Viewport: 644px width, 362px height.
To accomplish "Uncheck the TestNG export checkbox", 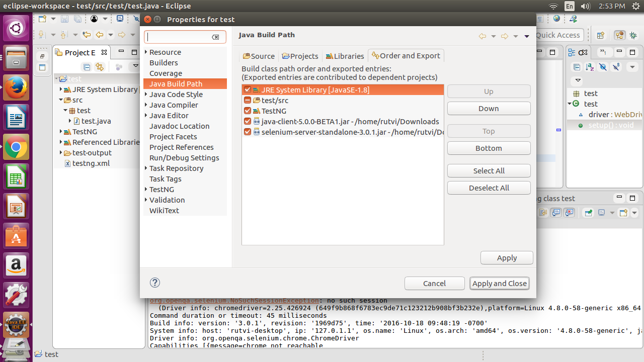I will [247, 111].
